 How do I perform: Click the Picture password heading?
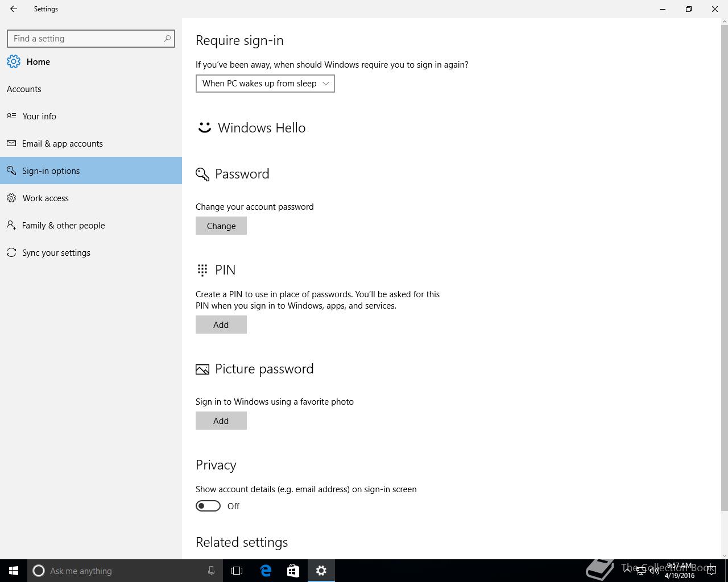(x=264, y=369)
